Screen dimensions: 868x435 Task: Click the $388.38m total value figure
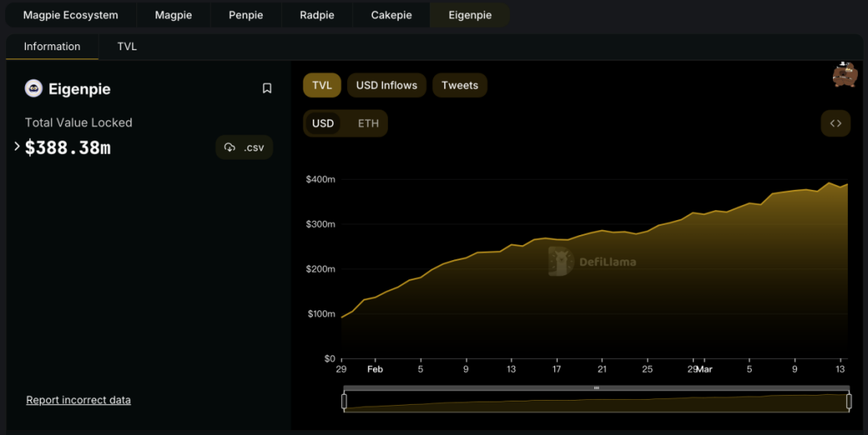[x=68, y=147]
